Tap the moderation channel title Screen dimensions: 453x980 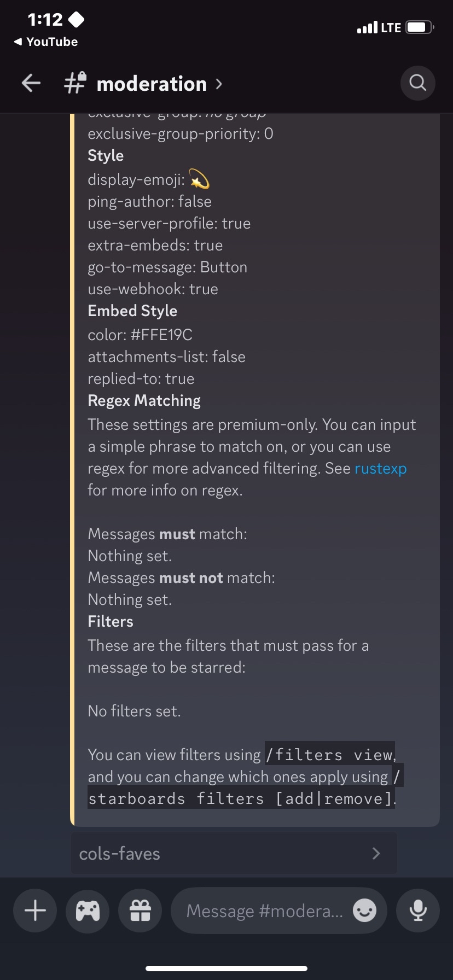[152, 84]
